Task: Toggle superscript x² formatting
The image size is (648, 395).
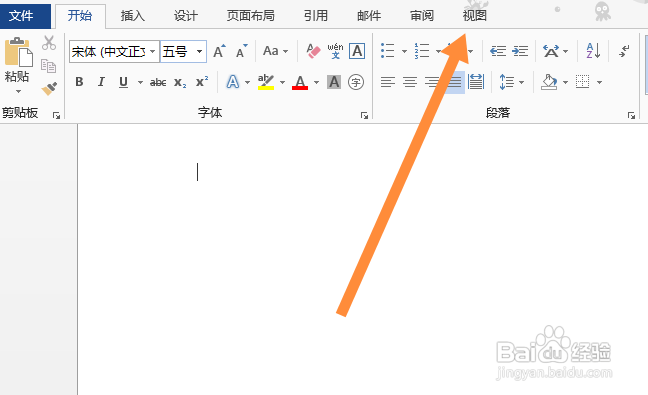Action: (202, 82)
